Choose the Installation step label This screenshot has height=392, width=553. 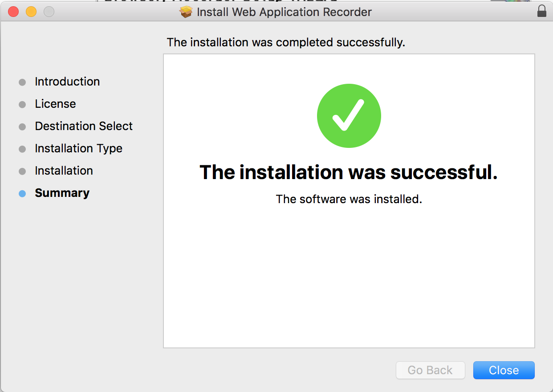click(64, 171)
